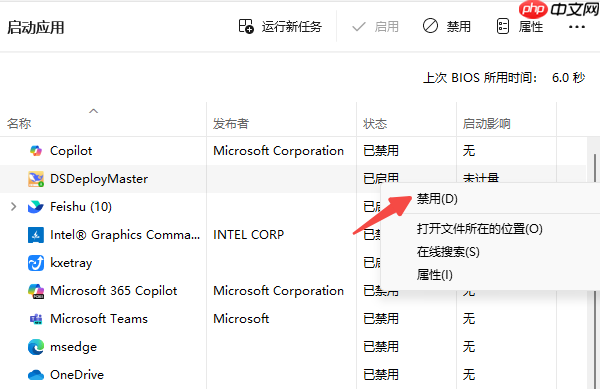
Task: Select the DSDeployMaster app icon
Action: pos(36,179)
